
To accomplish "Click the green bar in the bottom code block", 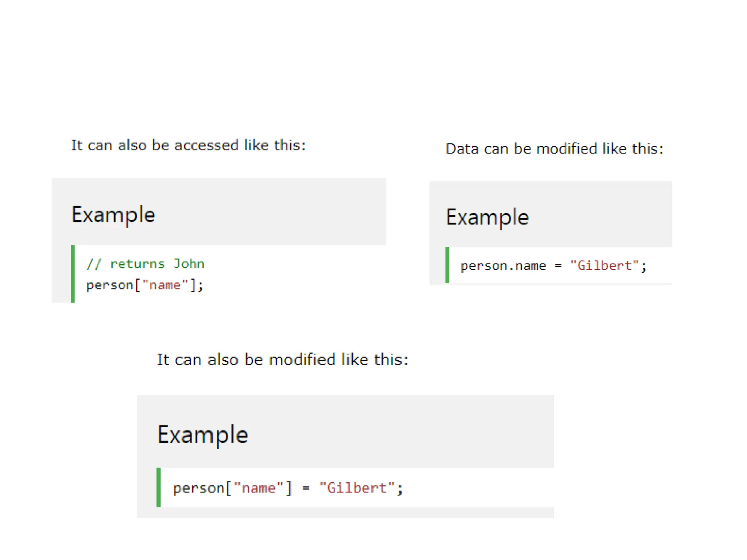I will click(159, 487).
